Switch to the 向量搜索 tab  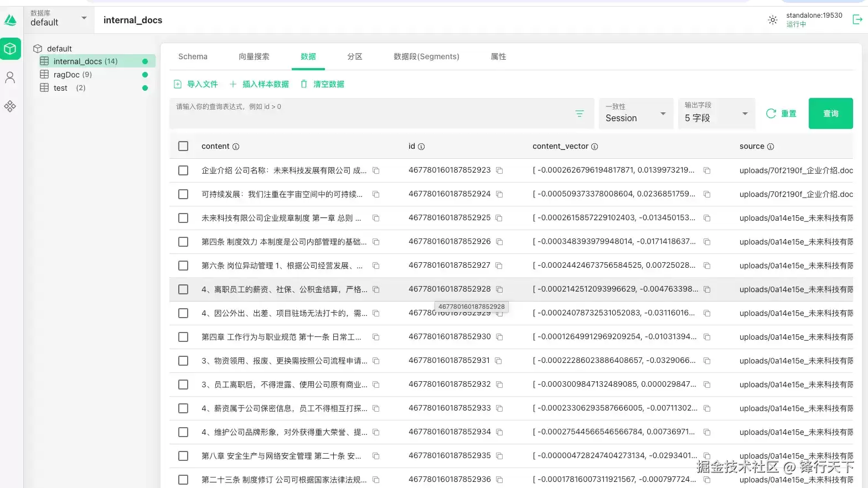(x=254, y=56)
